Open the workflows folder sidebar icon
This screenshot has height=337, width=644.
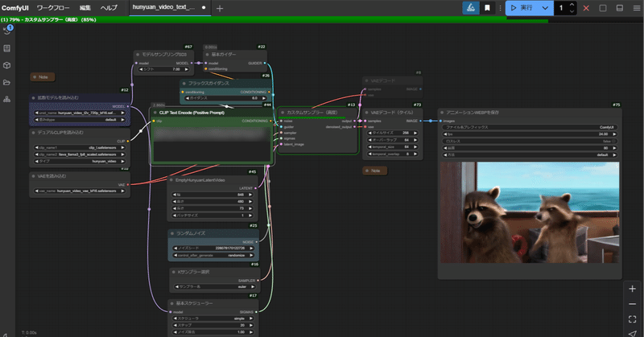6,82
